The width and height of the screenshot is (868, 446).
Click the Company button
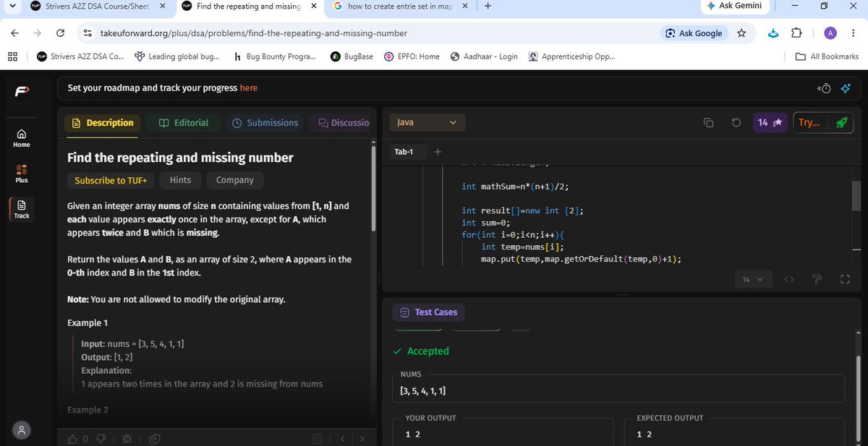[235, 180]
